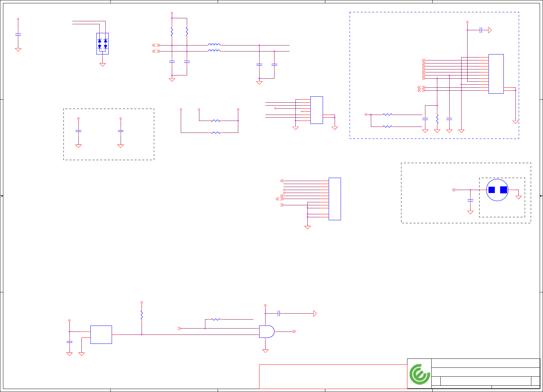Select the upper inductor on the differential pair

(x=214, y=45)
